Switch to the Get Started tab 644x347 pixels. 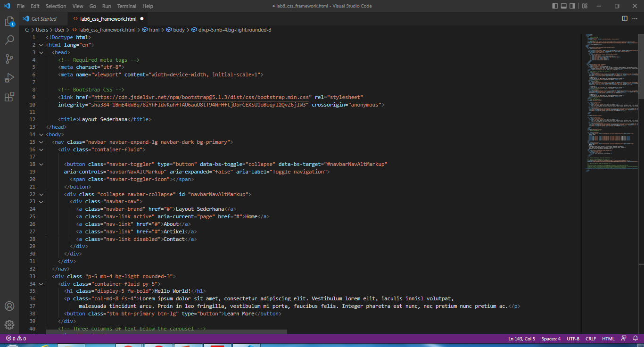pos(43,18)
